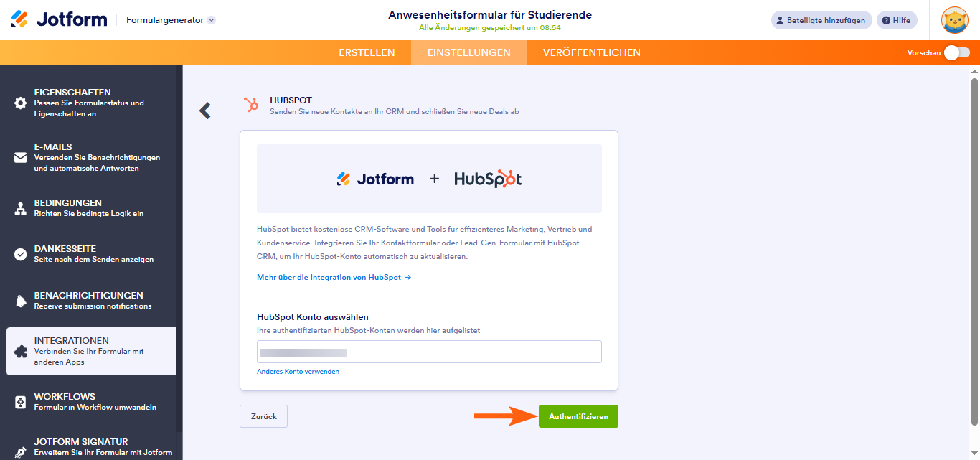Open the Dankesseite checkmark icon
980x460 pixels.
click(x=21, y=254)
